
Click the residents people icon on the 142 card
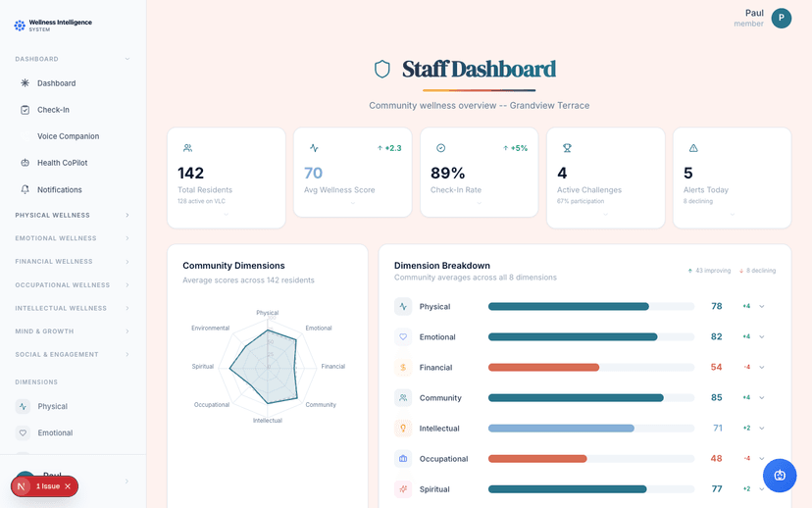[x=187, y=148]
